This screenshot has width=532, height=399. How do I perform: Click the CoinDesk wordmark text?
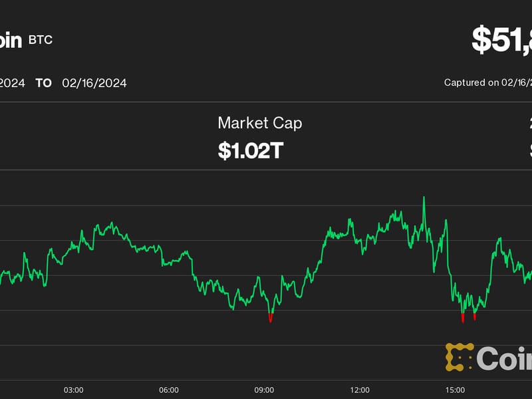point(504,358)
